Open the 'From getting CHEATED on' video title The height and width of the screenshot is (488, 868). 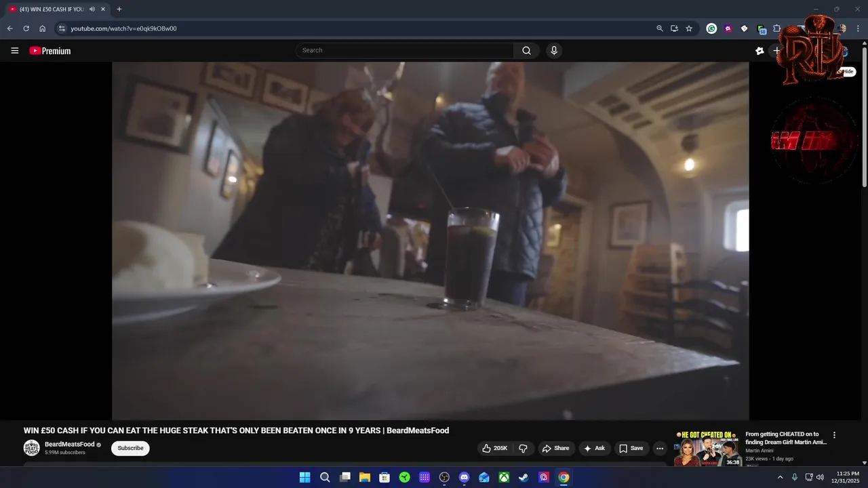click(x=786, y=438)
